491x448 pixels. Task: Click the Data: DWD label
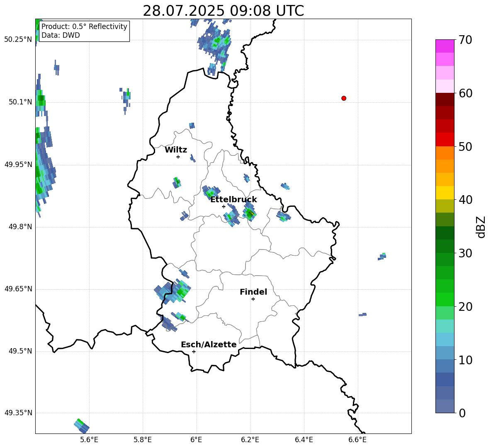pos(61,35)
